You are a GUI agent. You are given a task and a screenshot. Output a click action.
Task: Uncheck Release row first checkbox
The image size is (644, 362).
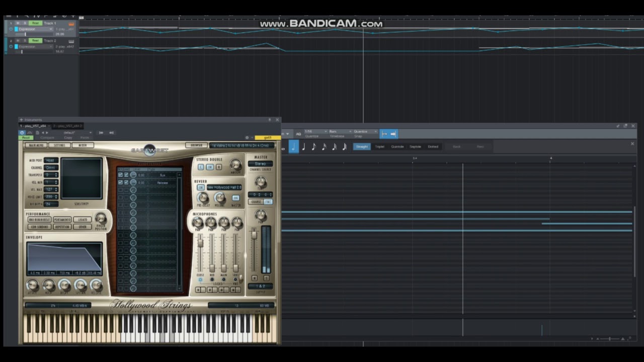[120, 183]
